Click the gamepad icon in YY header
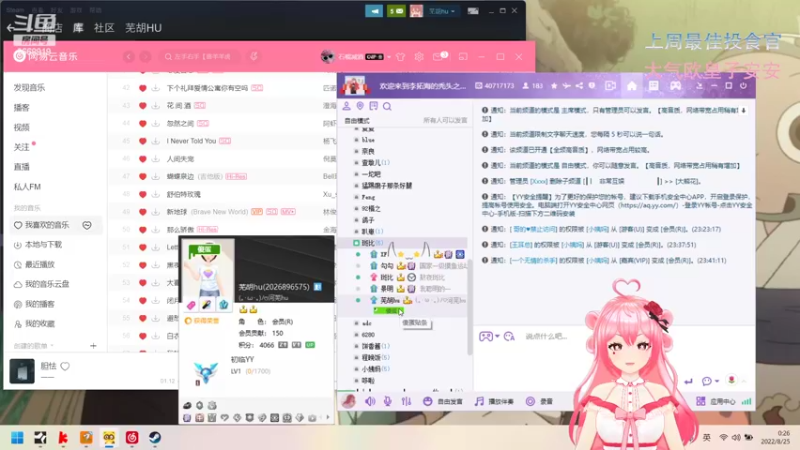Image resolution: width=800 pixels, height=450 pixels. pos(676,86)
